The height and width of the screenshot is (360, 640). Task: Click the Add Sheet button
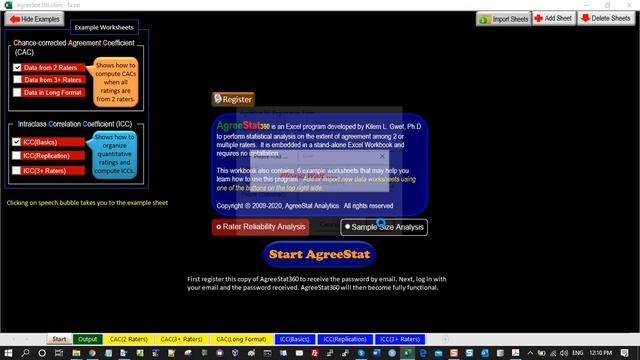[x=553, y=18]
